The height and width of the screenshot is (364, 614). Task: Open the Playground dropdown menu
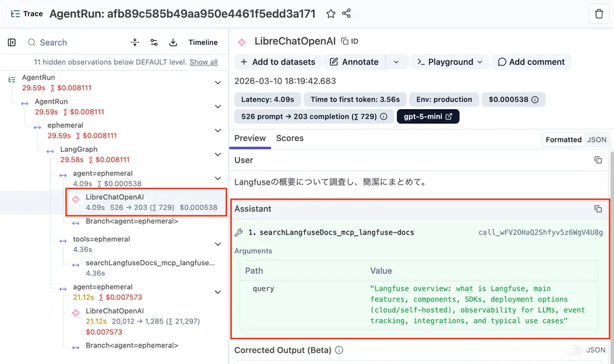450,62
